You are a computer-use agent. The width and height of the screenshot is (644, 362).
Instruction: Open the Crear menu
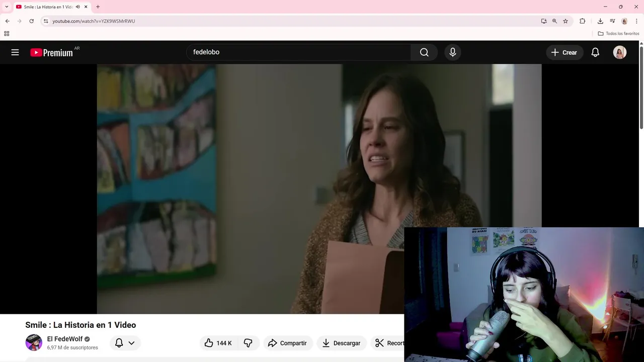(x=565, y=52)
